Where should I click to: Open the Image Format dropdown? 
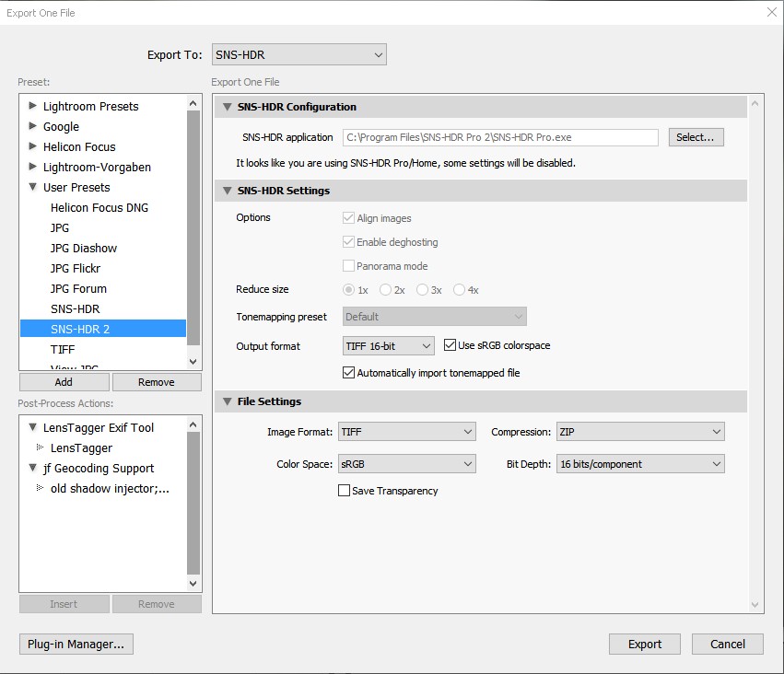tap(407, 432)
